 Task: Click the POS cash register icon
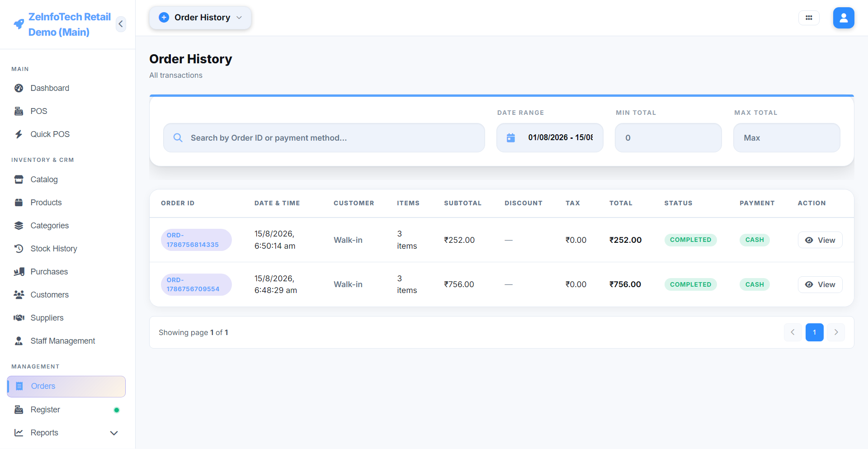19,111
